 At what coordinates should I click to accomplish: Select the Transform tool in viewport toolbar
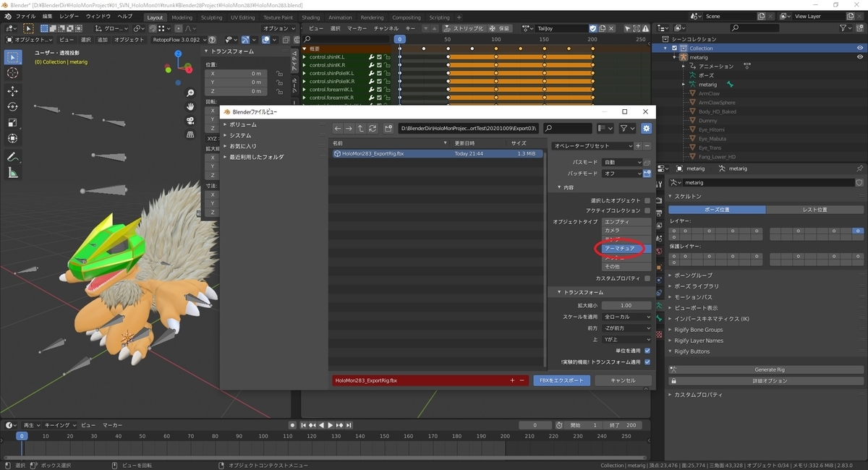tap(12, 139)
